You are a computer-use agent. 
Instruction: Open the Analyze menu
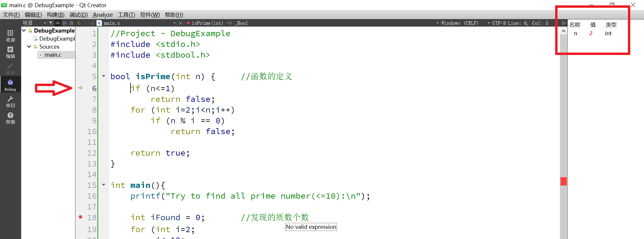103,15
